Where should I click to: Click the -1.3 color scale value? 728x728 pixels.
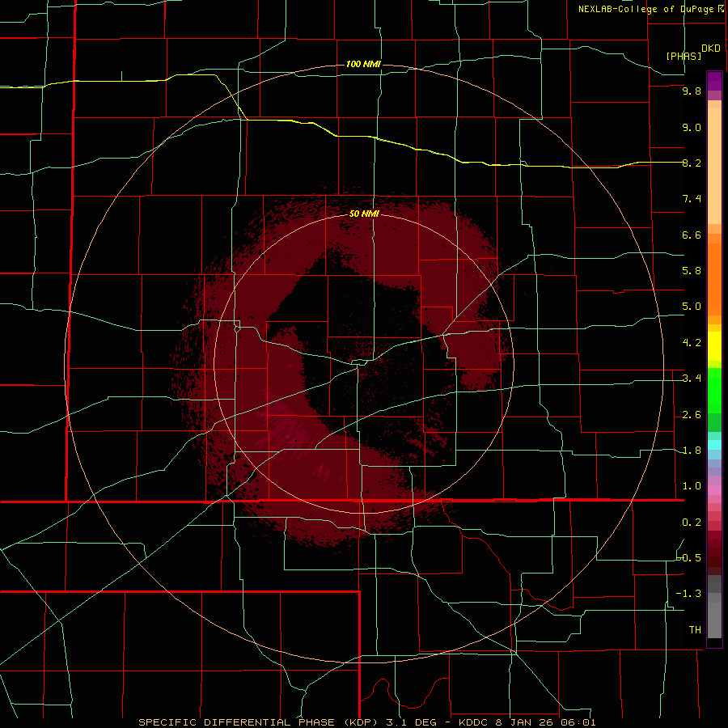coord(688,594)
